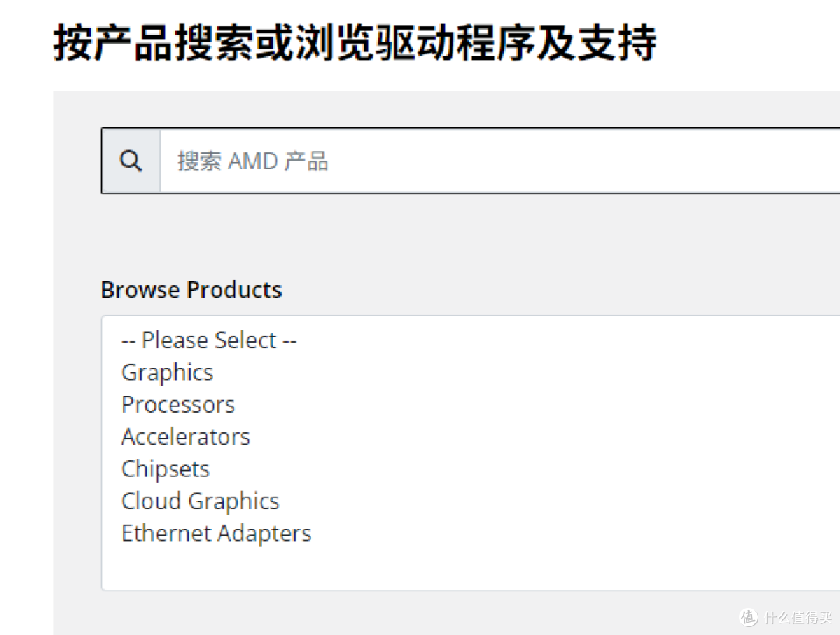Click the -- Please Select -- option
This screenshot has height=635, width=840.
click(208, 340)
